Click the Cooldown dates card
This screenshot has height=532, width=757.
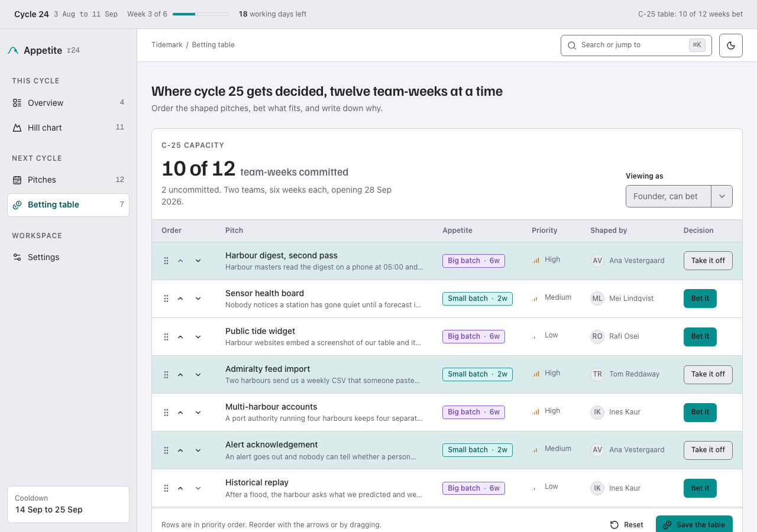point(68,504)
